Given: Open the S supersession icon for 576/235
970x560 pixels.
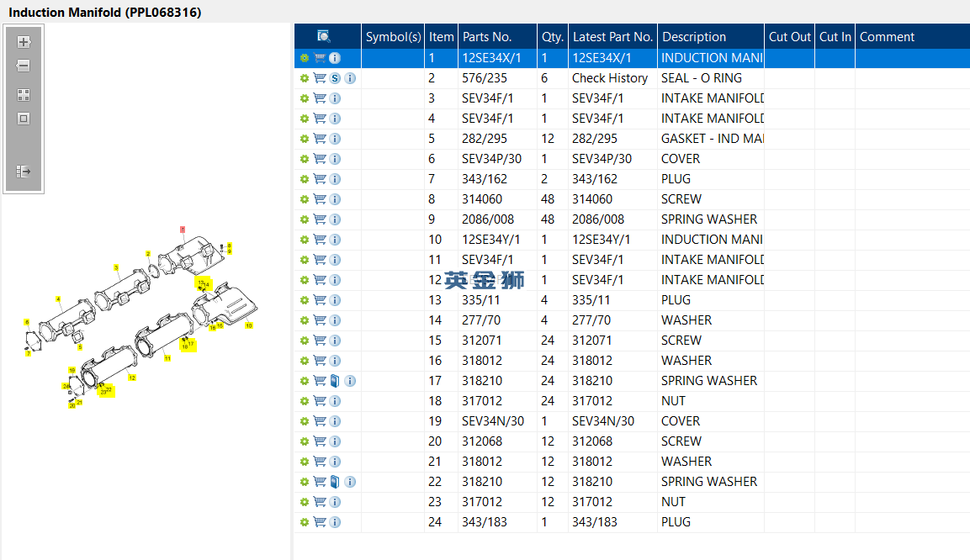Looking at the screenshot, I should pyautogui.click(x=335, y=78).
